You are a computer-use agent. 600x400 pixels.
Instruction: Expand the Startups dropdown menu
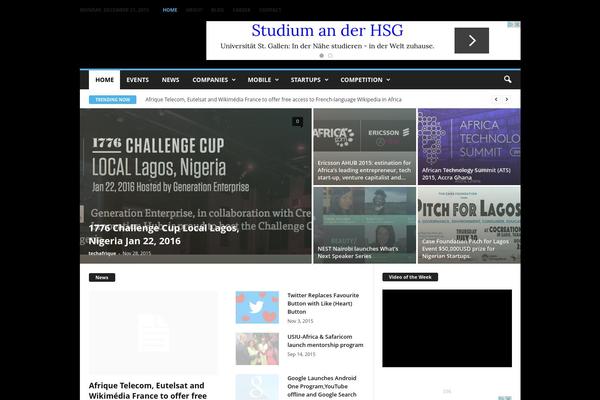point(309,80)
